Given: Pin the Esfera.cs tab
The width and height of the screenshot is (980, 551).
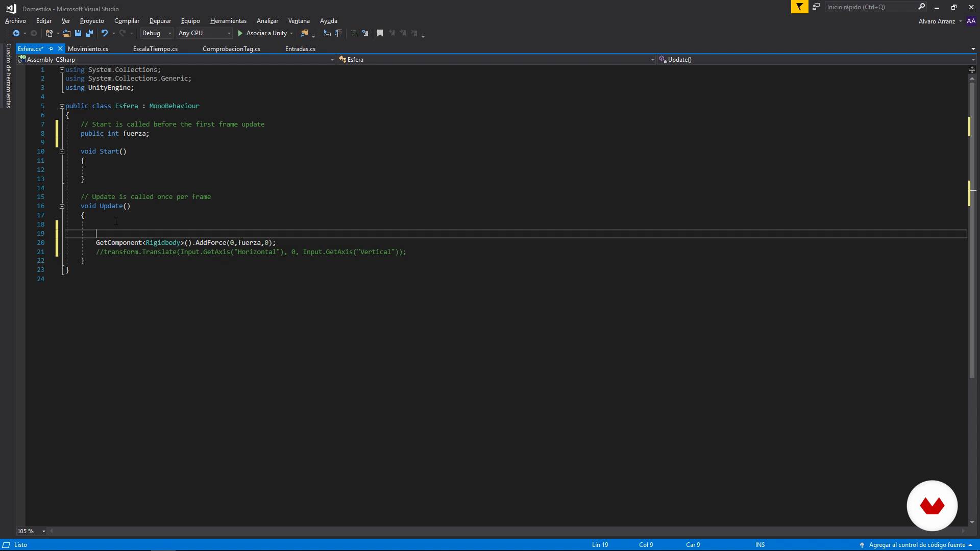Looking at the screenshot, I should tap(51, 49).
